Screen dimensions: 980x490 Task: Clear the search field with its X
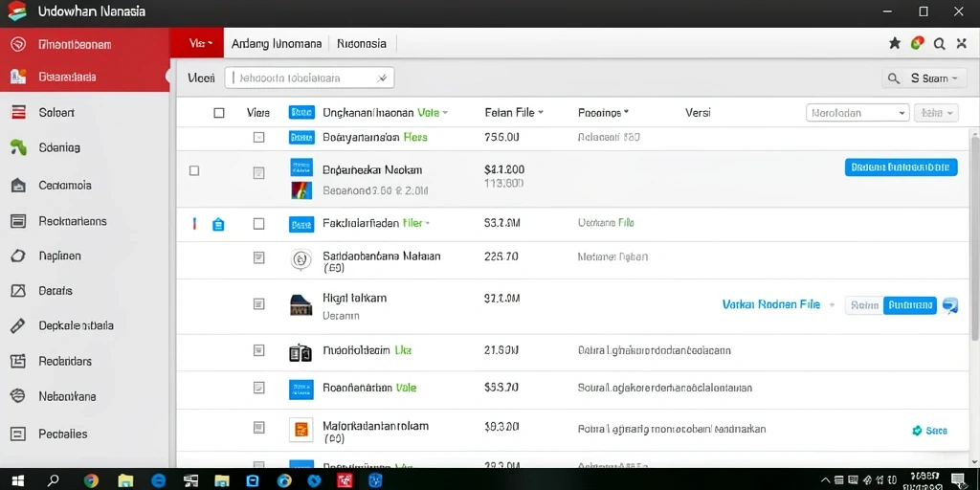(x=381, y=78)
